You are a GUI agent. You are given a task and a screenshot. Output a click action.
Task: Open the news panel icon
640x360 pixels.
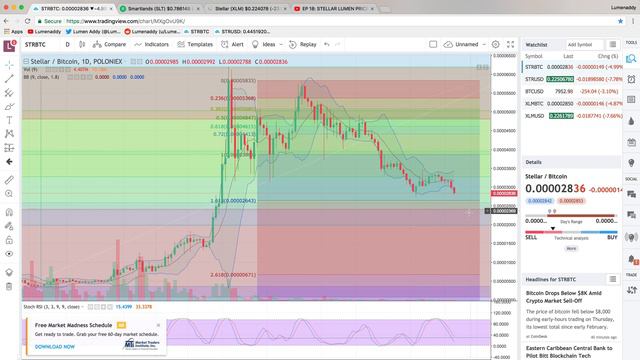coord(631,100)
